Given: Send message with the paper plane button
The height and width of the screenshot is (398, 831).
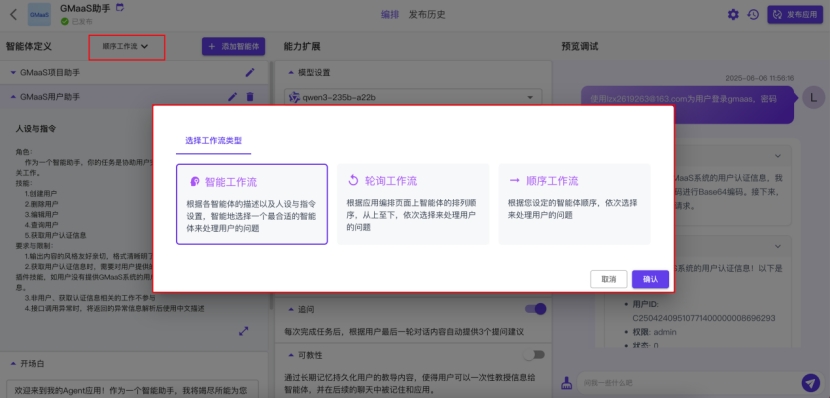Looking at the screenshot, I should click(810, 382).
